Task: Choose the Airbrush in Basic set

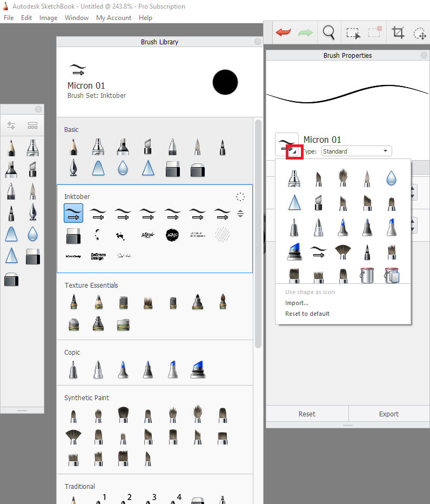Action: pos(98,147)
